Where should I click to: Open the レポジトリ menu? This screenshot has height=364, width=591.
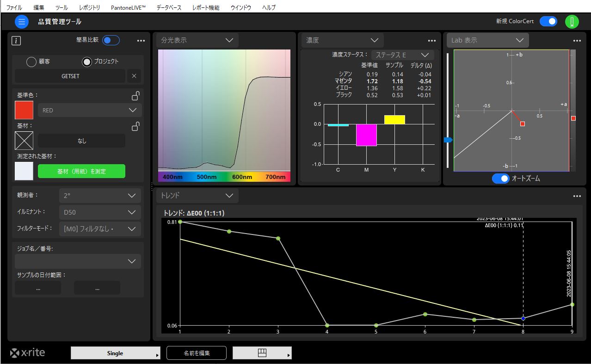coord(89,8)
